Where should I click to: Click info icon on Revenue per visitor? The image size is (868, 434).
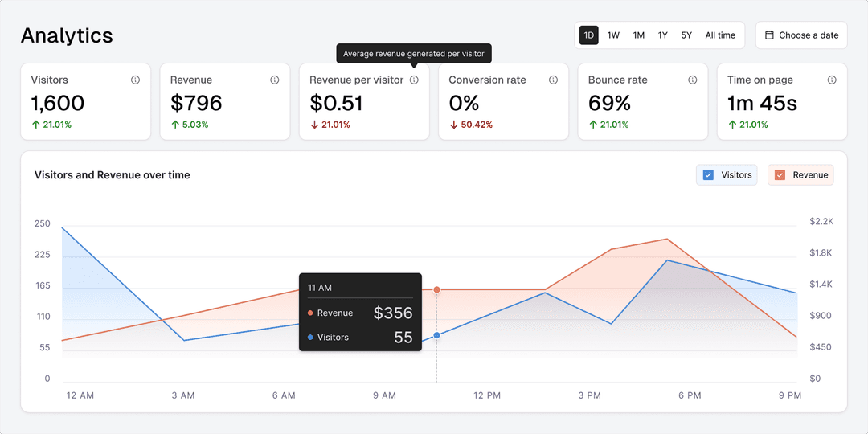coord(414,80)
